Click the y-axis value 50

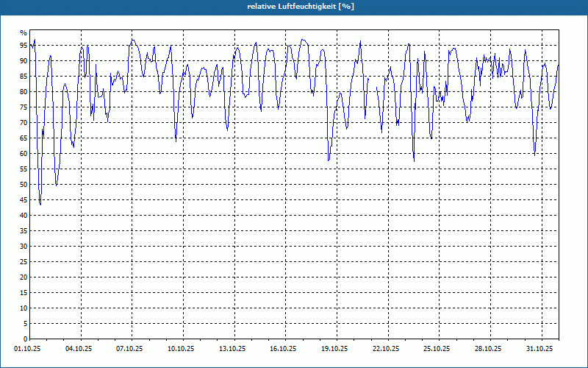[x=24, y=185]
